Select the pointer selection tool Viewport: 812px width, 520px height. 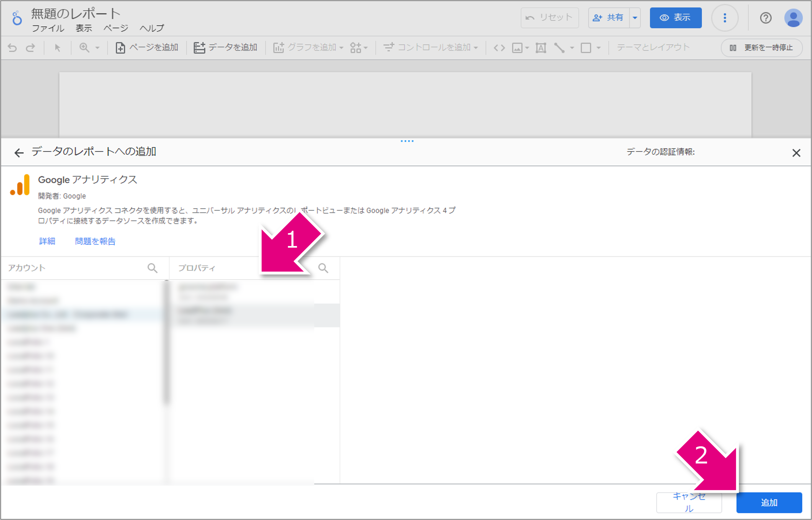(x=57, y=48)
